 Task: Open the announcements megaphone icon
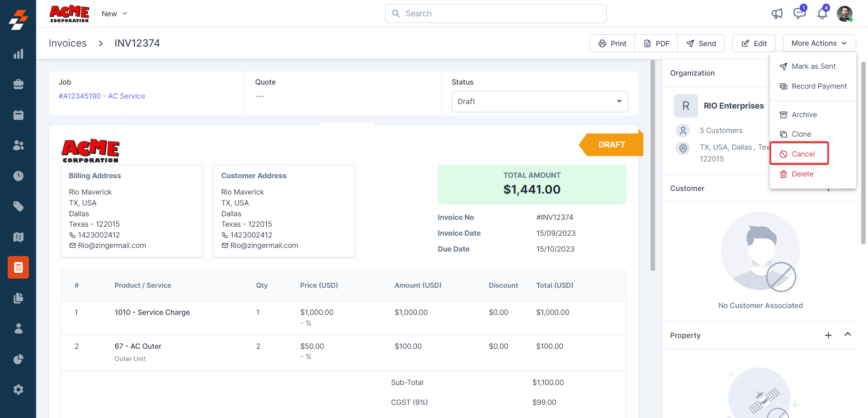coord(777,14)
